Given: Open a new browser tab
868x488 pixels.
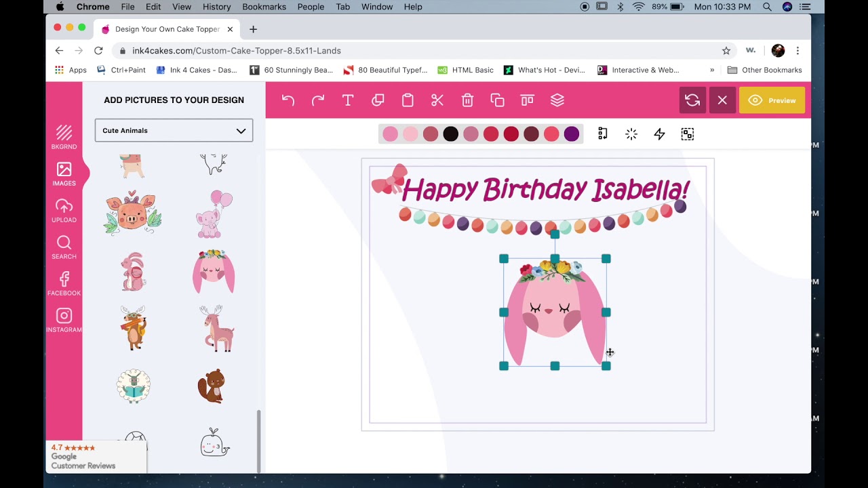Looking at the screenshot, I should (x=253, y=29).
